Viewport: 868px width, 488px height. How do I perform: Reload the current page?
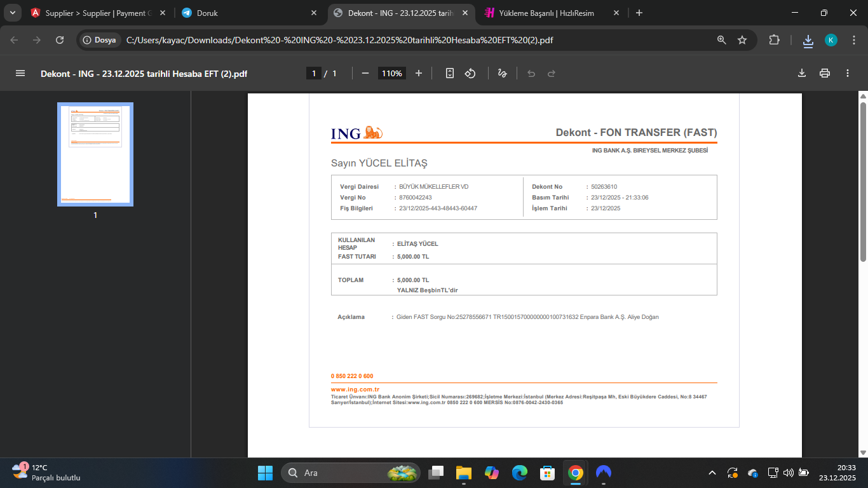click(x=60, y=40)
